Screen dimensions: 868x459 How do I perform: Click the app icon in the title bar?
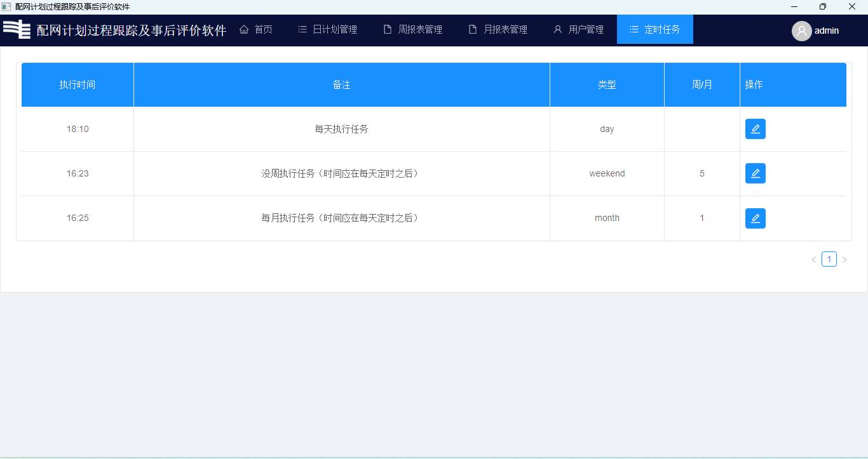[6, 7]
